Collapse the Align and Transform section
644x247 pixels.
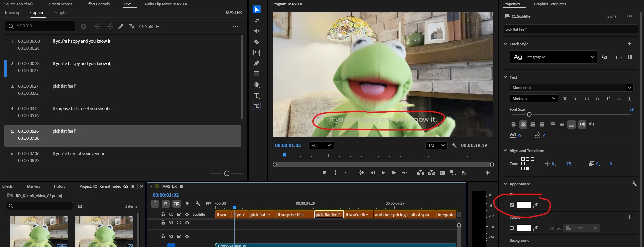pos(505,150)
